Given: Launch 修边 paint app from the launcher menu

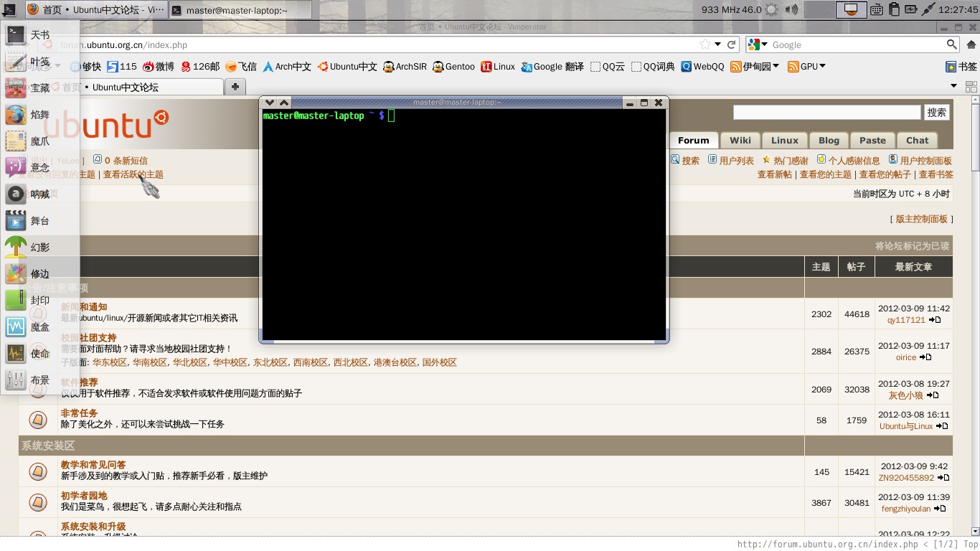Looking at the screenshot, I should tap(39, 273).
